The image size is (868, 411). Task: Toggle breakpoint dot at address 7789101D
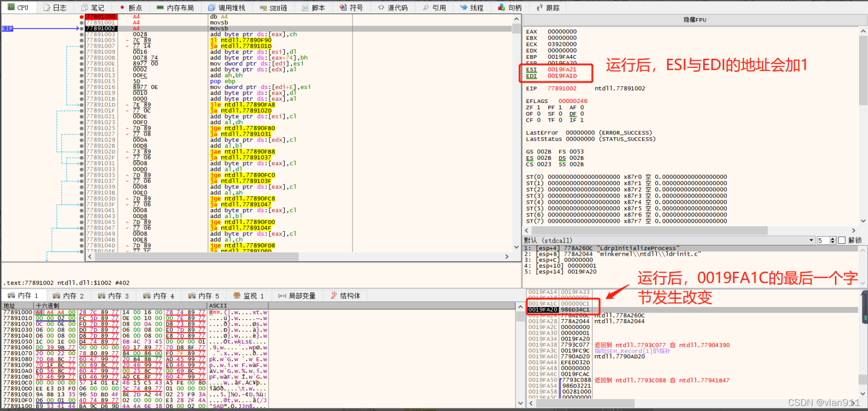pyautogui.click(x=81, y=105)
